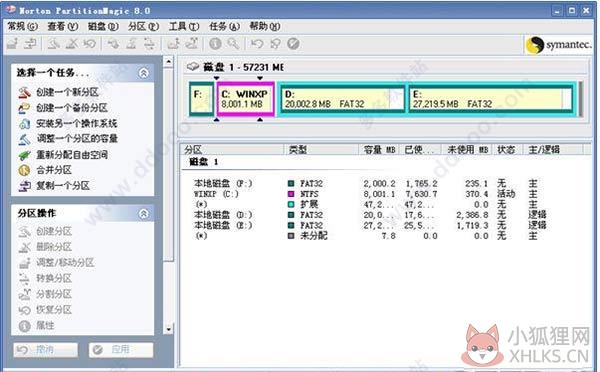Image resolution: width=600 pixels, height=372 pixels.
Task: Click 删除分区 operation
Action: tap(54, 247)
